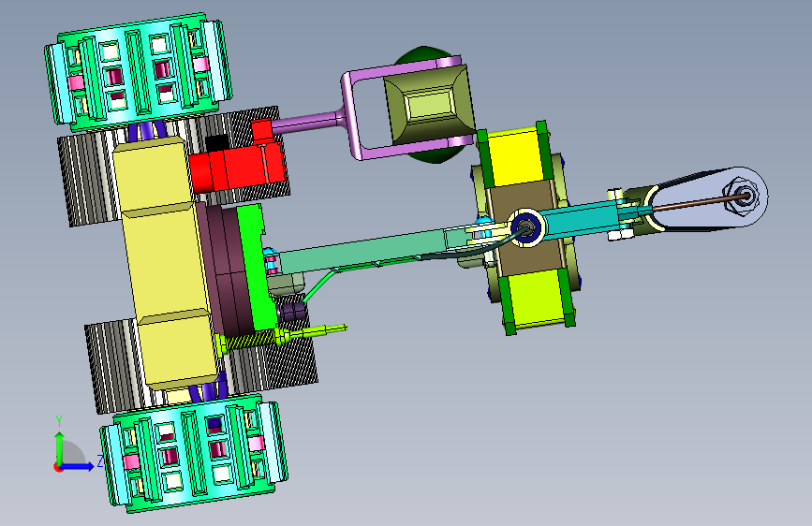Click the blue Z axis arrow of the triad
The height and width of the screenshot is (526, 812).
pos(78,466)
